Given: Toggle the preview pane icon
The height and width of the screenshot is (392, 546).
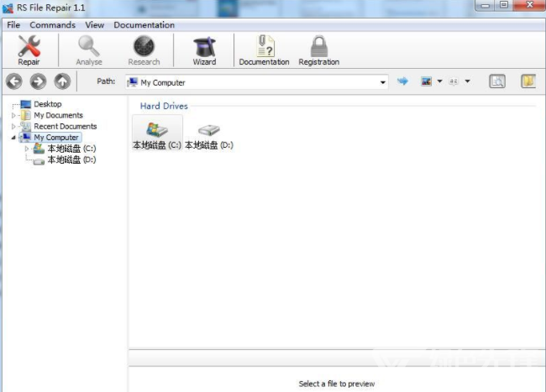Looking at the screenshot, I should click(x=497, y=81).
